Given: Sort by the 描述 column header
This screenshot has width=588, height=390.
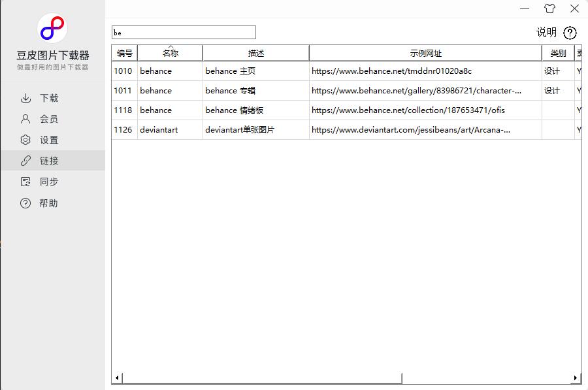Looking at the screenshot, I should point(256,54).
